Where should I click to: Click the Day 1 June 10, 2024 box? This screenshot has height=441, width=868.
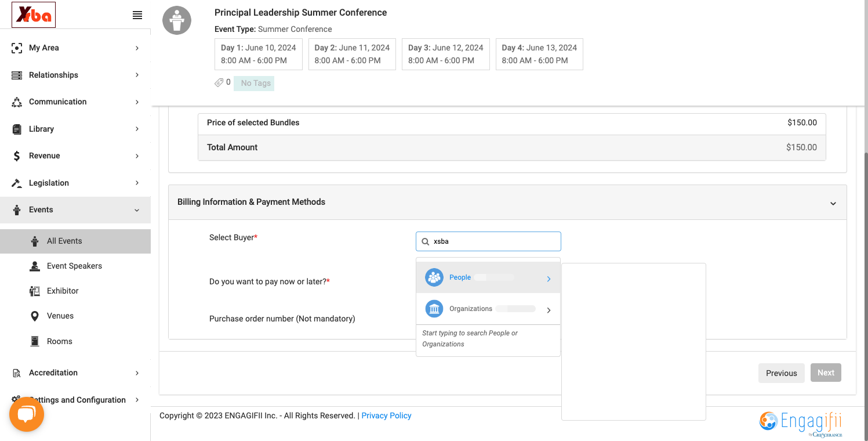pos(259,55)
